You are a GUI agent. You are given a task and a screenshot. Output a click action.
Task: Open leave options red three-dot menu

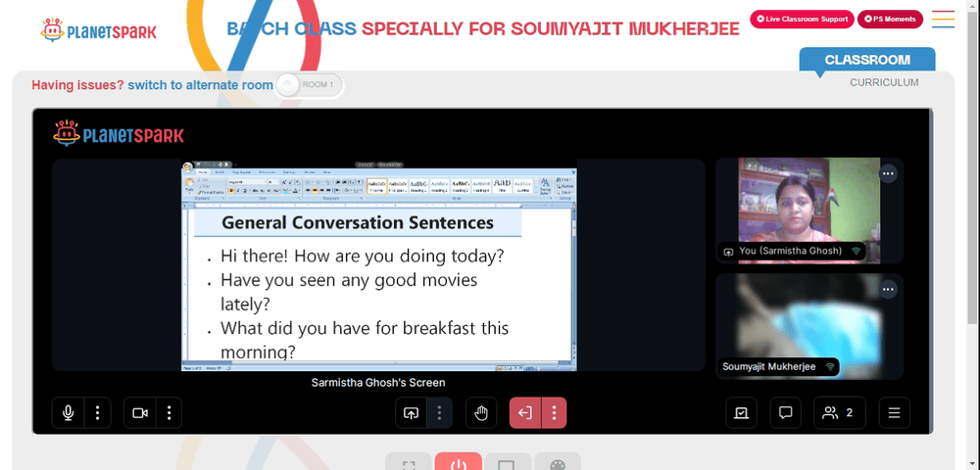pyautogui.click(x=554, y=412)
